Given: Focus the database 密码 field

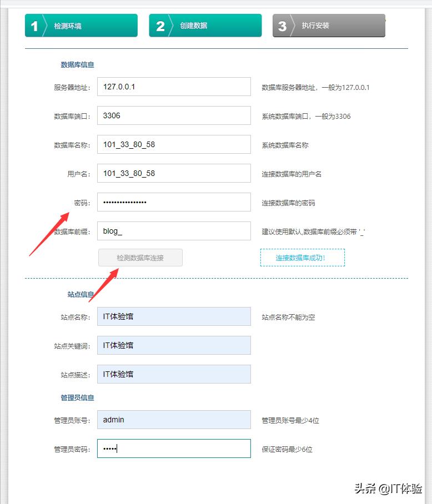Looking at the screenshot, I should pos(174,202).
